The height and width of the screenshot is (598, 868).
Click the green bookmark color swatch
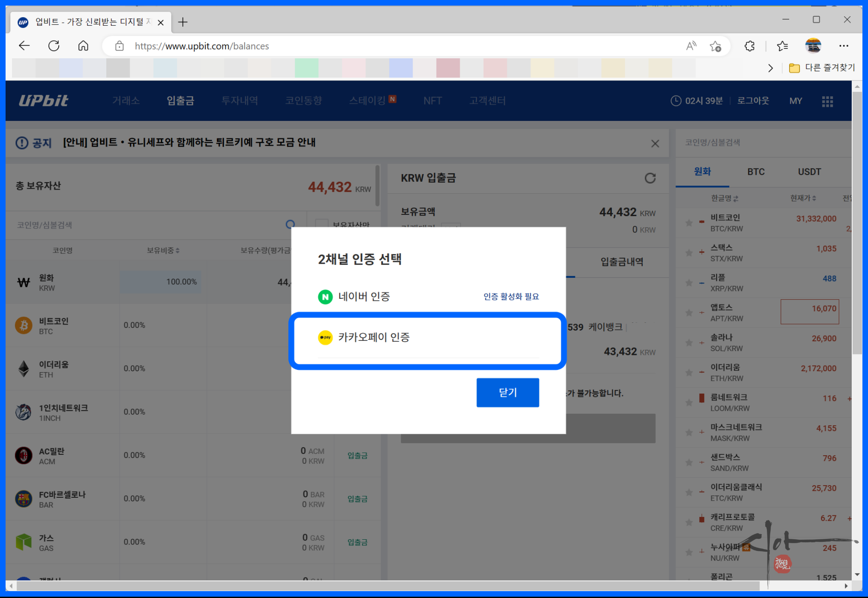click(306, 68)
